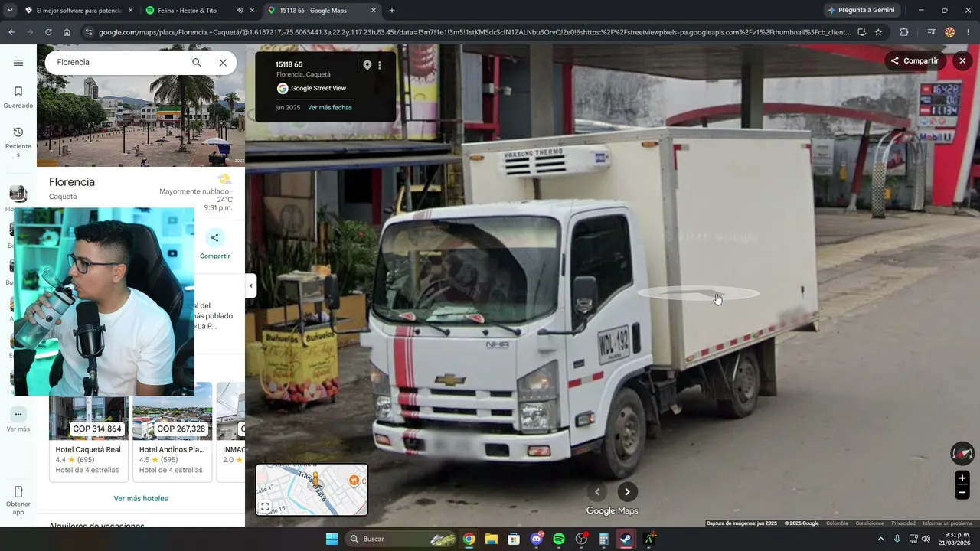Viewport: 980px width, 551px height.
Task: Bookmark this page with the star
Action: 878,32
